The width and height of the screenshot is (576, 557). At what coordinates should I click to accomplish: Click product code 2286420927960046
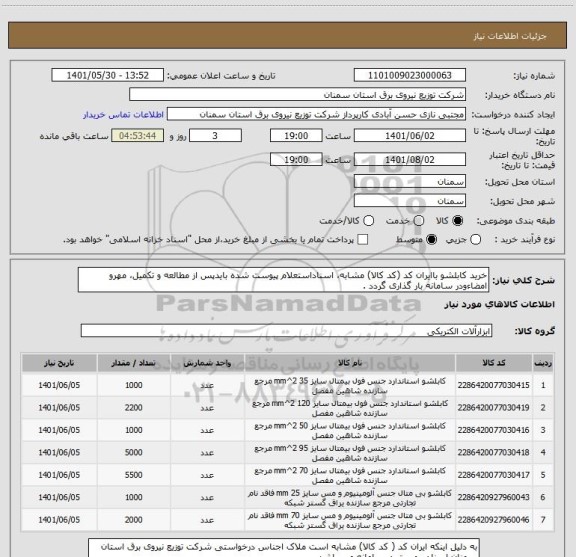(493, 520)
